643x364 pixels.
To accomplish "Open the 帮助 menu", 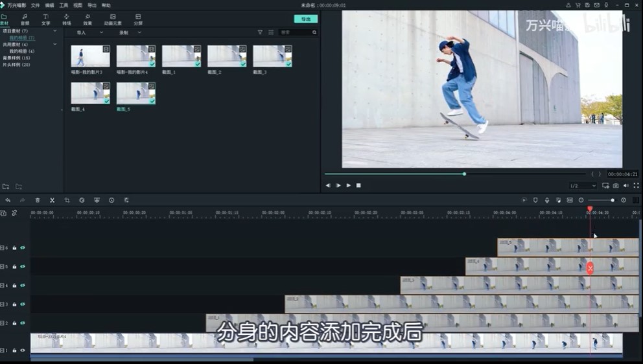I will coord(106,5).
